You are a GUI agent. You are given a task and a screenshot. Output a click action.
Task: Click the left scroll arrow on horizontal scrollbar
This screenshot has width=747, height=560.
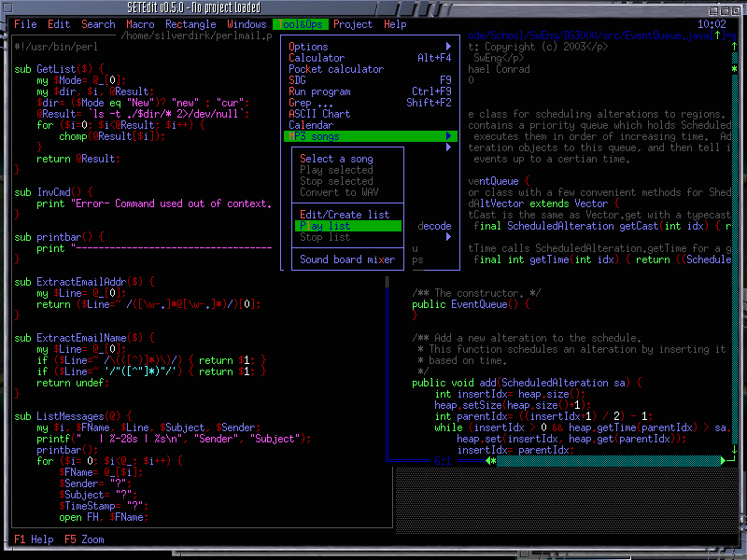point(486,460)
